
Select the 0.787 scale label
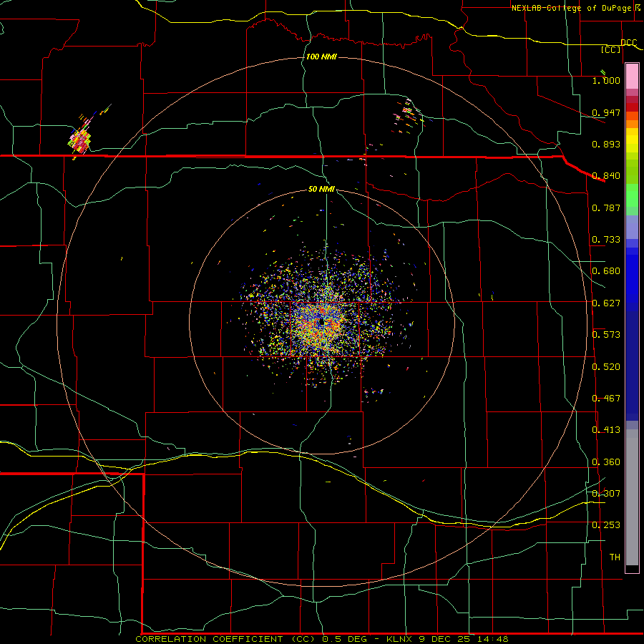pos(606,208)
